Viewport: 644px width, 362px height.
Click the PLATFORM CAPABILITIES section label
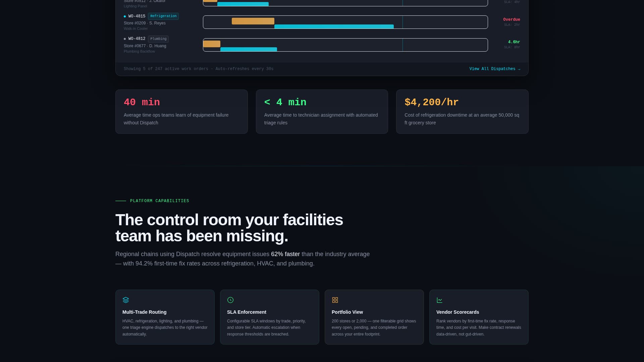pos(160,201)
